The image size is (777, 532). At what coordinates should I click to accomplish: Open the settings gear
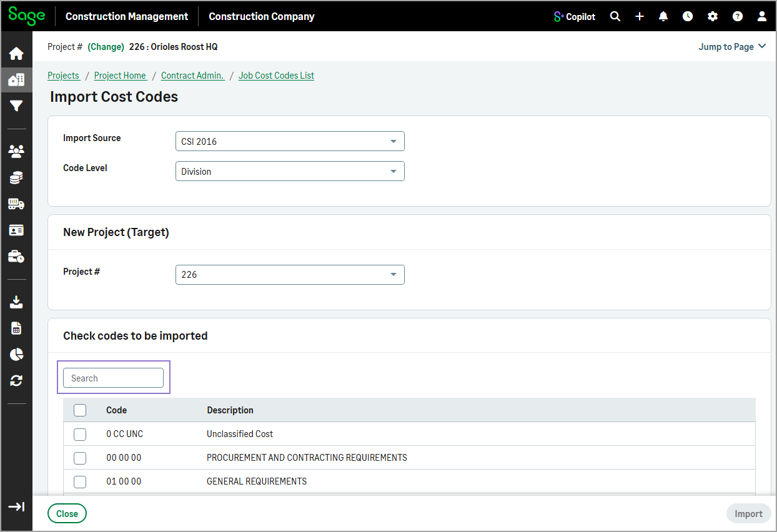click(x=713, y=16)
